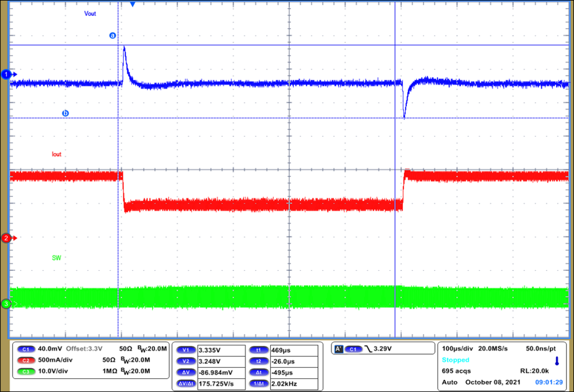This screenshot has width=574, height=392.
Task: Select the C1 channel badge
Action: pyautogui.click(x=25, y=348)
